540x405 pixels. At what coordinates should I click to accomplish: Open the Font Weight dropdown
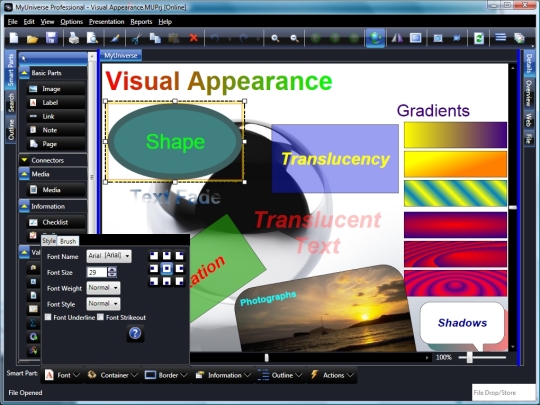coord(103,288)
